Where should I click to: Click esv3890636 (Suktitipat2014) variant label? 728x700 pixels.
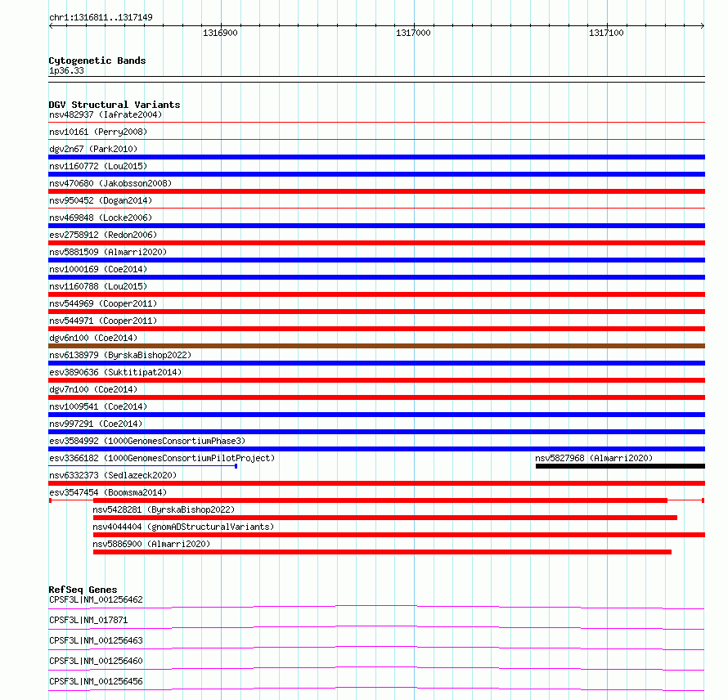coord(115,372)
